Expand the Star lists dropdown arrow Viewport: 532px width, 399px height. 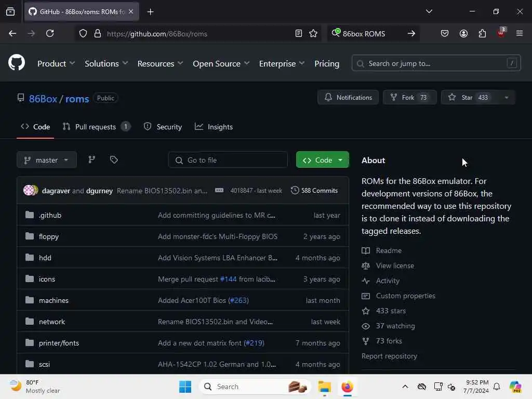click(506, 97)
